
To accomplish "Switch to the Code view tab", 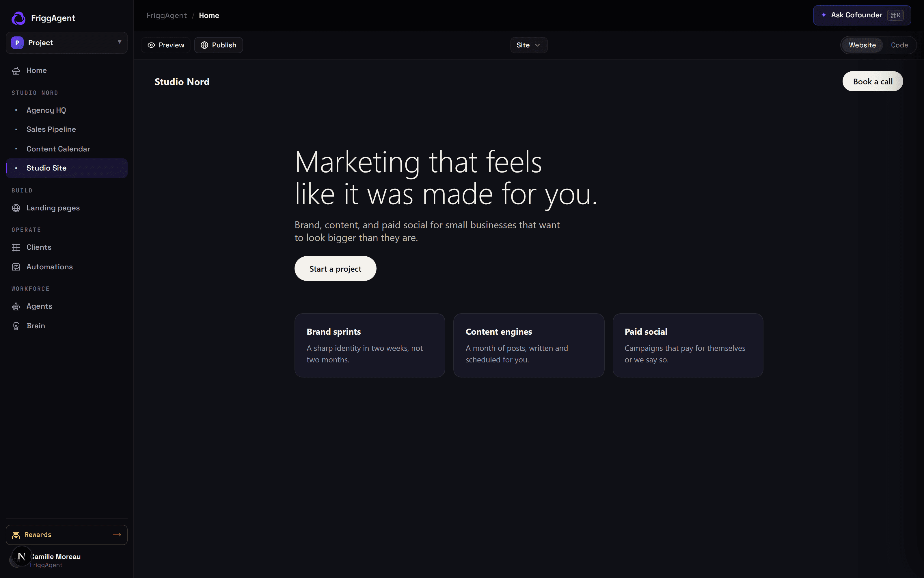I will tap(899, 45).
